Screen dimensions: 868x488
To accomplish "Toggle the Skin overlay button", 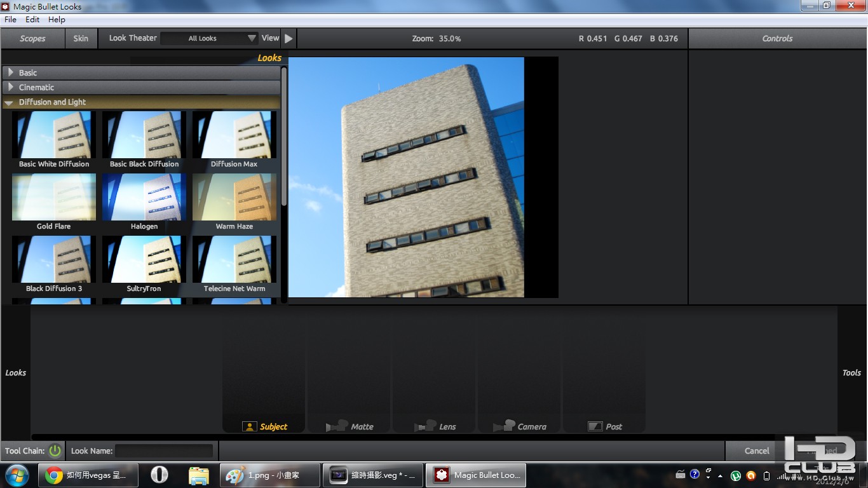I will tap(81, 38).
